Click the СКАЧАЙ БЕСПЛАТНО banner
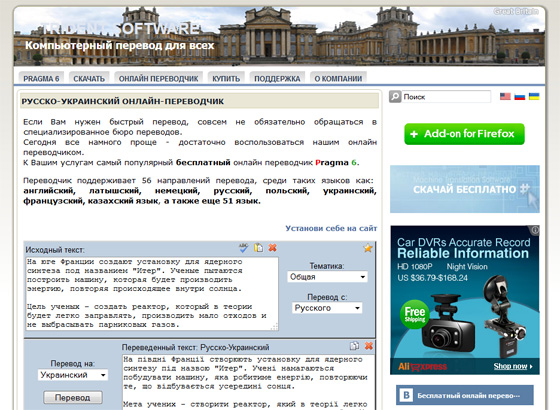Image resolution: width=560 pixels, height=410 pixels. (465, 189)
